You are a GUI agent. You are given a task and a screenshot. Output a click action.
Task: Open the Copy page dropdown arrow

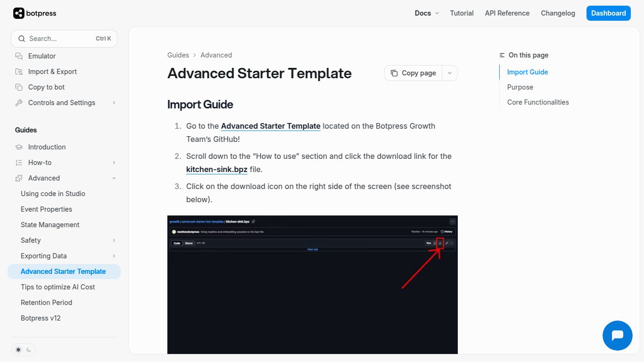(449, 73)
